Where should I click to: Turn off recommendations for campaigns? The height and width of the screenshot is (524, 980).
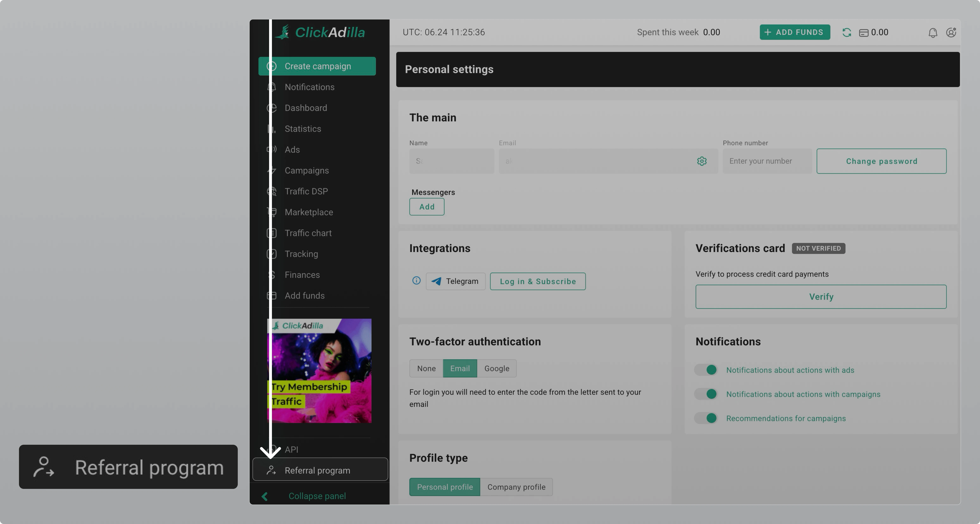[x=706, y=418]
